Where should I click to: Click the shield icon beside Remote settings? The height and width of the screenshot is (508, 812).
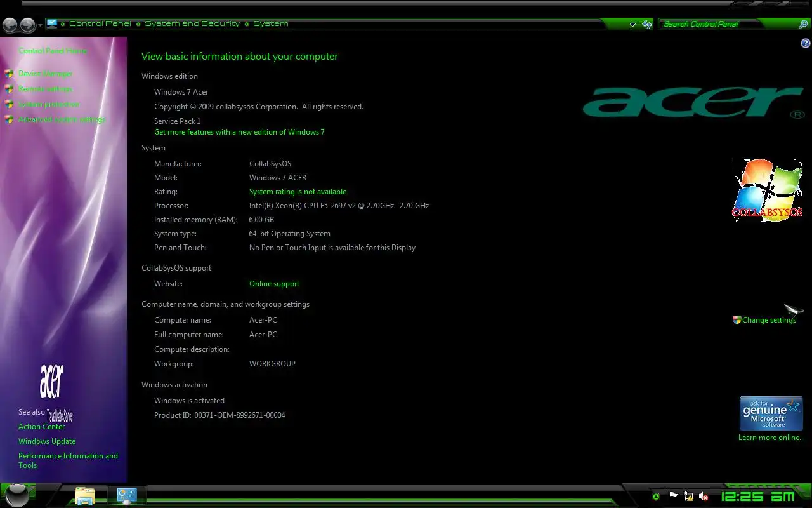pos(9,89)
